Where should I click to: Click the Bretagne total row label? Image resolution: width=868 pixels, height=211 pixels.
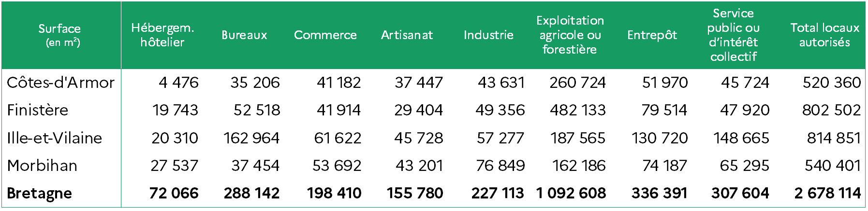40,194
